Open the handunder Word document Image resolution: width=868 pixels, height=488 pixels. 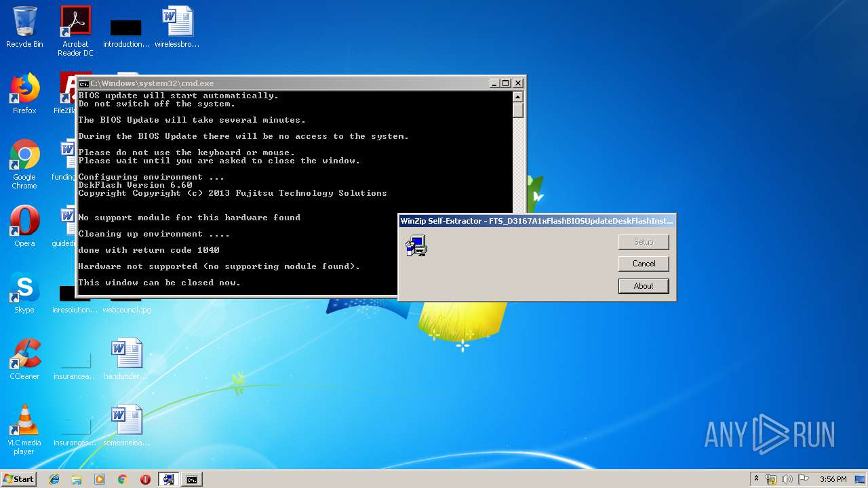[x=126, y=360]
